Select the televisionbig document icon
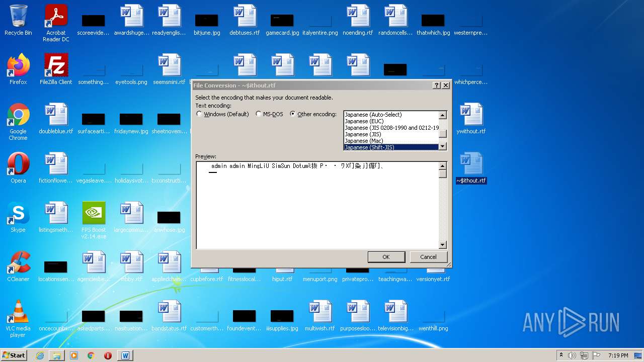 (395, 316)
